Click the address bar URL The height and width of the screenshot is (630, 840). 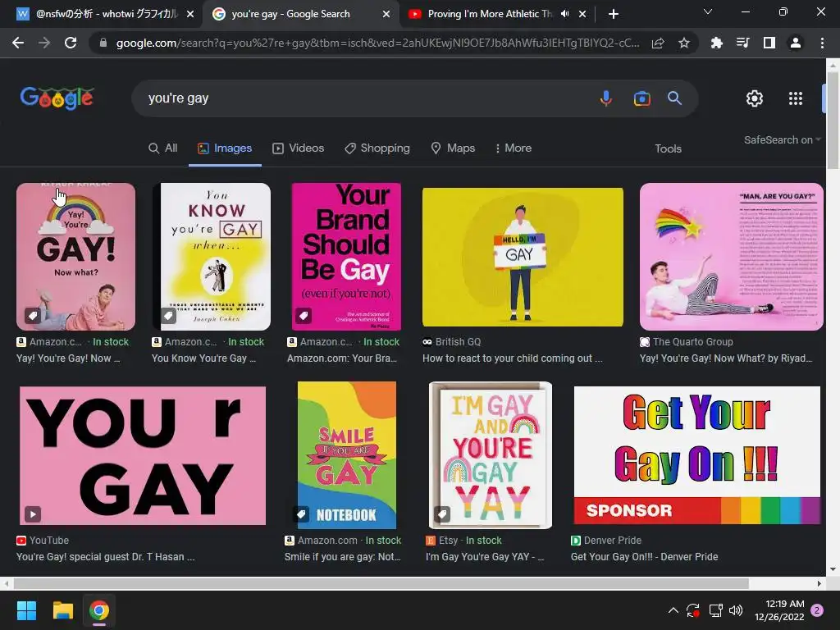(377, 43)
